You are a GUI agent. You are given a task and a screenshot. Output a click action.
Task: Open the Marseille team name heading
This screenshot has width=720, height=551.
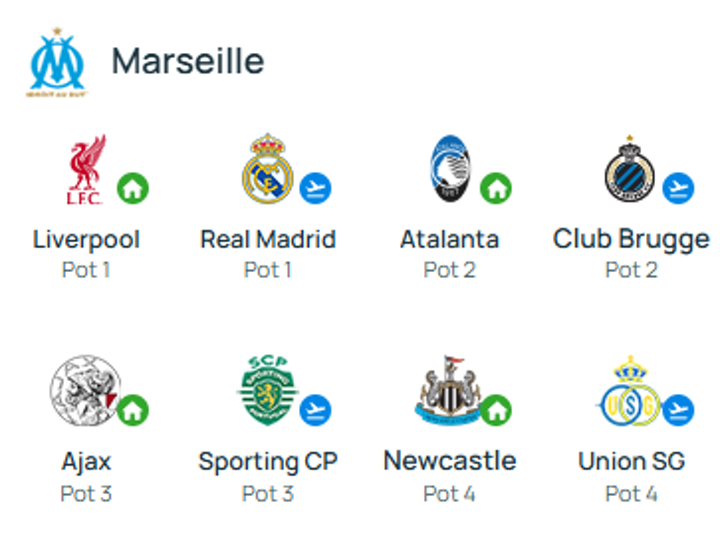[x=188, y=61]
